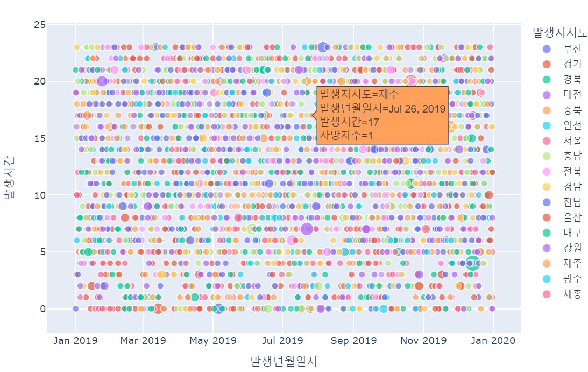Image resolution: width=588 pixels, height=372 pixels.
Task: Click the x-axis title 발생년월일시
Action: [x=284, y=361]
